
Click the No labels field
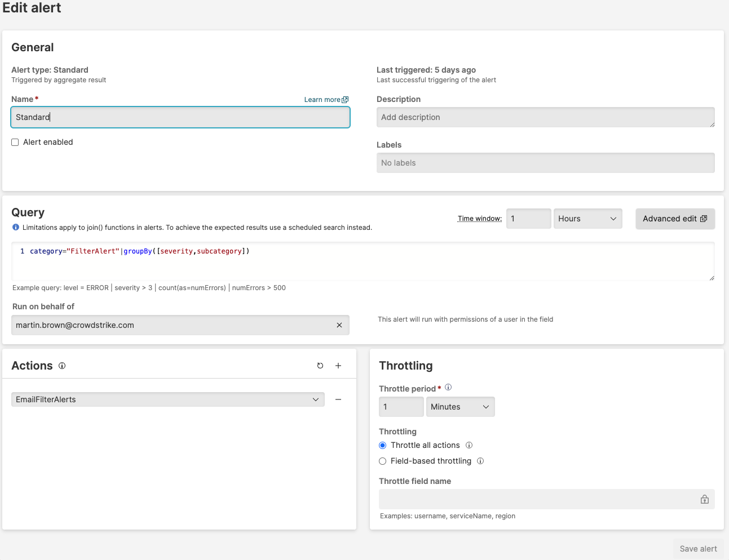545,163
